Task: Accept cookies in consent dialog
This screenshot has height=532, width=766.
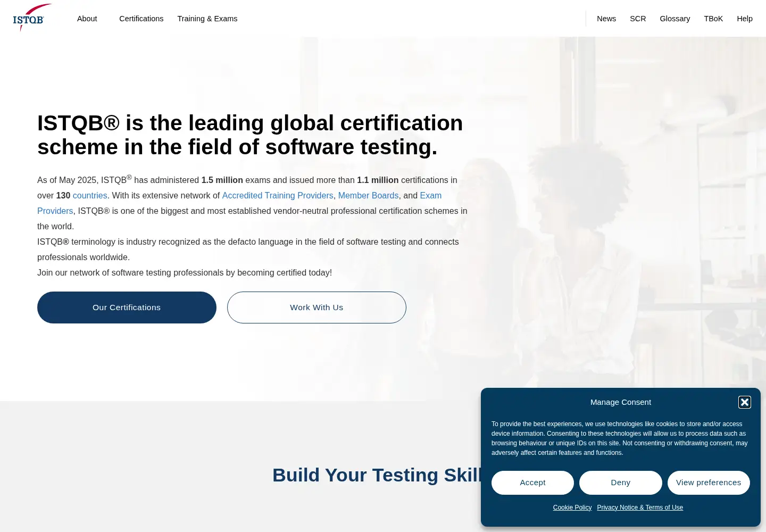Action: coord(532,483)
